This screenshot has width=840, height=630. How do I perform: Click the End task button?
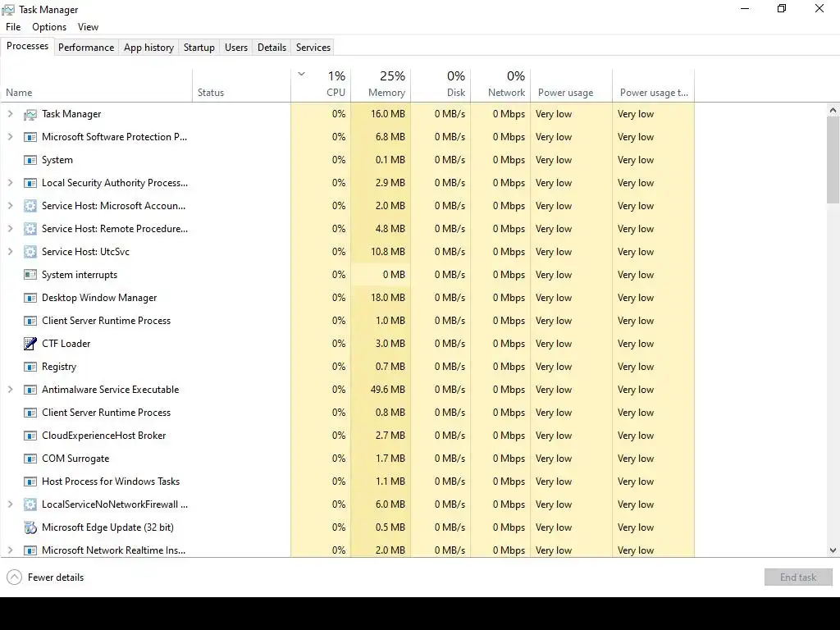click(798, 577)
